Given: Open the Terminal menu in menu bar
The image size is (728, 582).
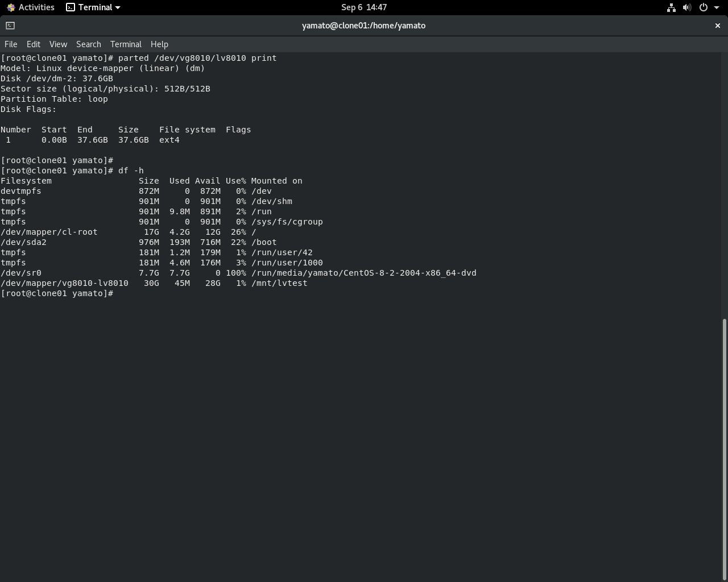Looking at the screenshot, I should pyautogui.click(x=126, y=44).
